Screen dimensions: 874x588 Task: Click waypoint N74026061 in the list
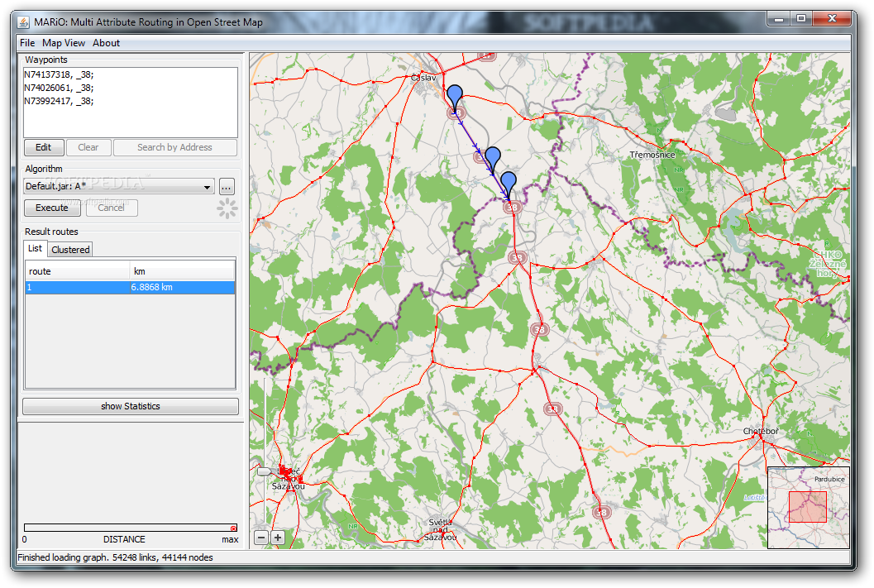59,88
